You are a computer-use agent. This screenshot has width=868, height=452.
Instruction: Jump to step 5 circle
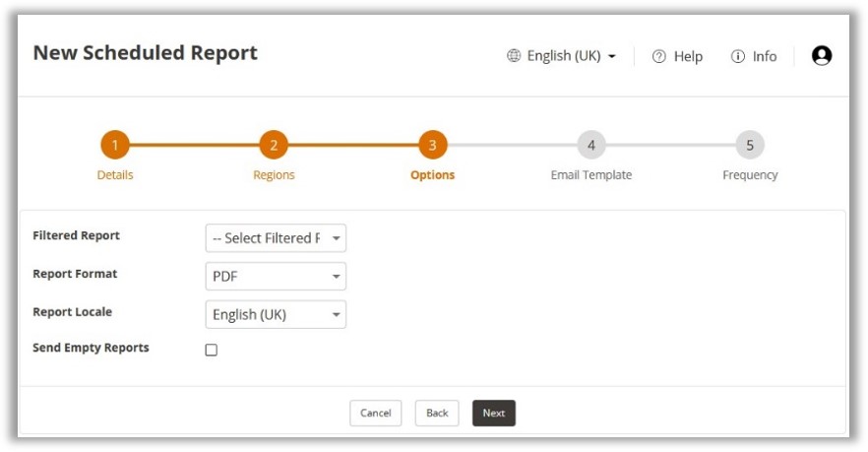[750, 146]
